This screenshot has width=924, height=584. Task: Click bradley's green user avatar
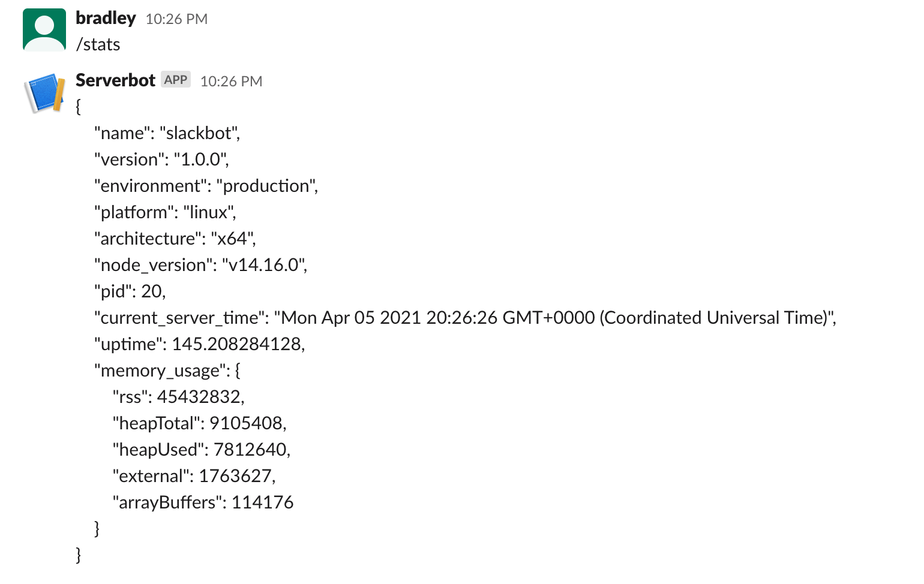44,30
